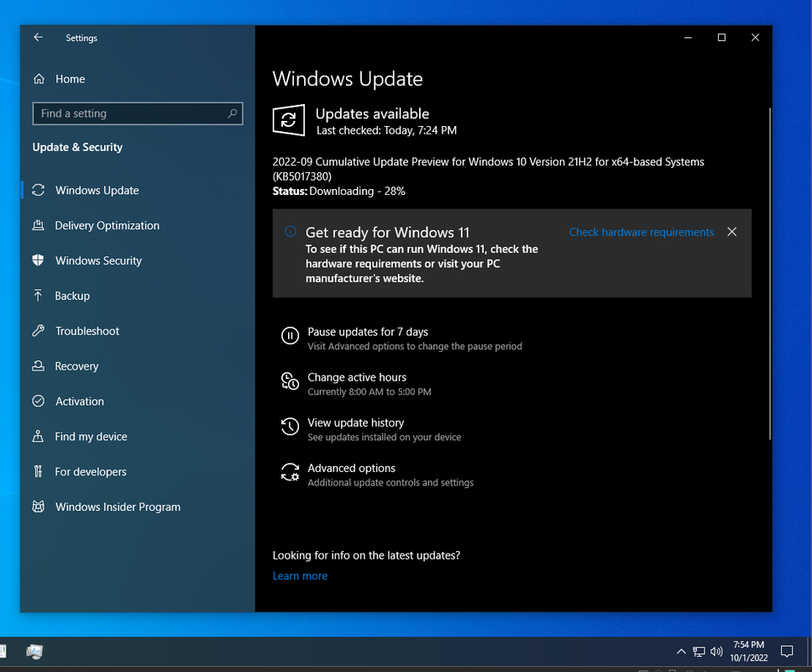Viewport: 812px width, 672px height.
Task: Go to Recovery settings
Action: point(76,366)
